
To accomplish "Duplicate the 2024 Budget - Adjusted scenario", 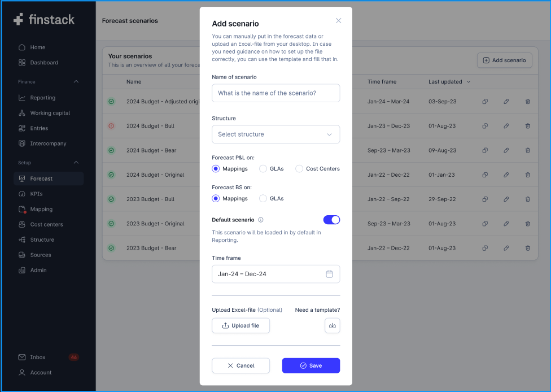I will coord(485,102).
